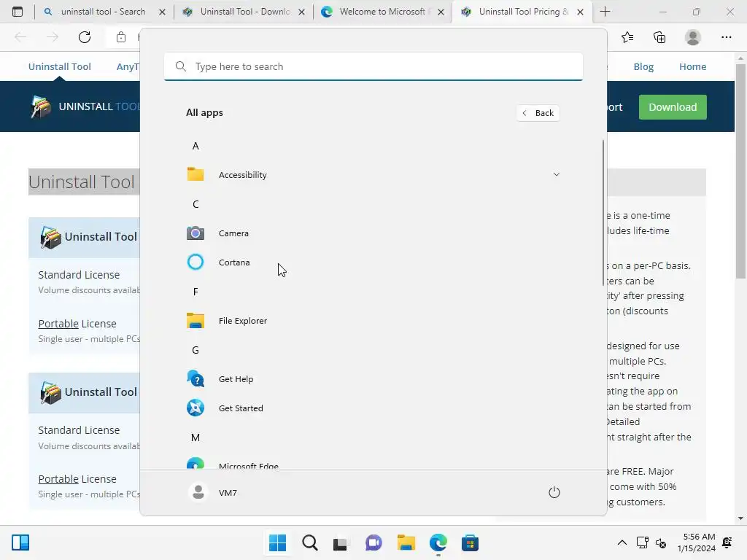Screen dimensions: 747x560
Task: Click the network status tray icon
Action: pyautogui.click(x=642, y=542)
